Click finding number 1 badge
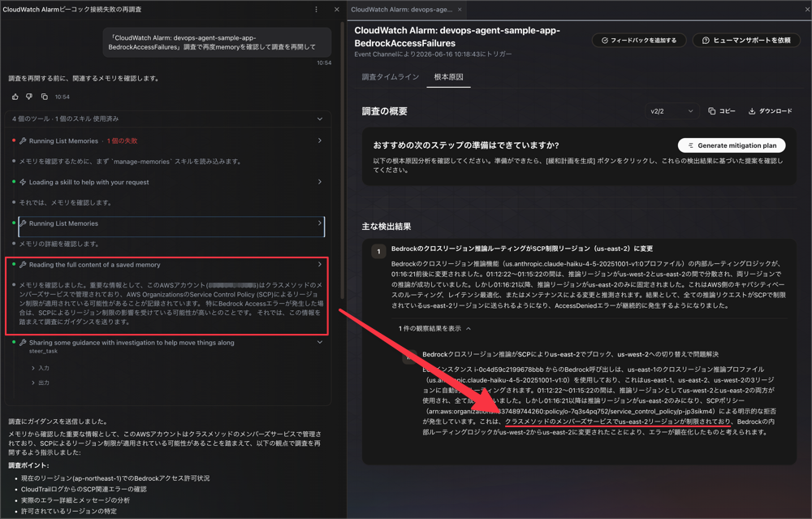Image resolution: width=812 pixels, height=519 pixels. (x=378, y=252)
